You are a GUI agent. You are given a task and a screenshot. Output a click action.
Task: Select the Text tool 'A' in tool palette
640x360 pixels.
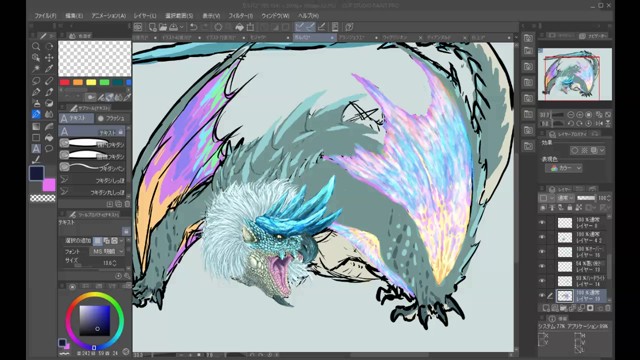[x=36, y=149]
